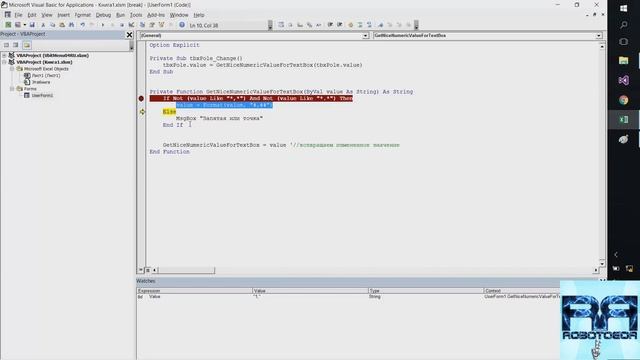Toggle Full Module View button below code
Image resolution: width=640 pixels, height=360 pixels.
(148, 270)
